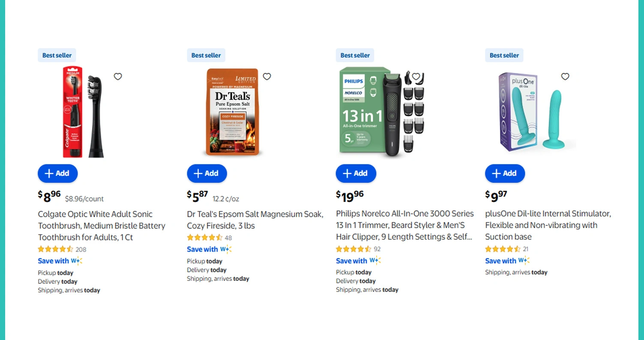The height and width of the screenshot is (340, 644).
Task: Favorite the Philips Norelco trimmer
Action: click(416, 76)
